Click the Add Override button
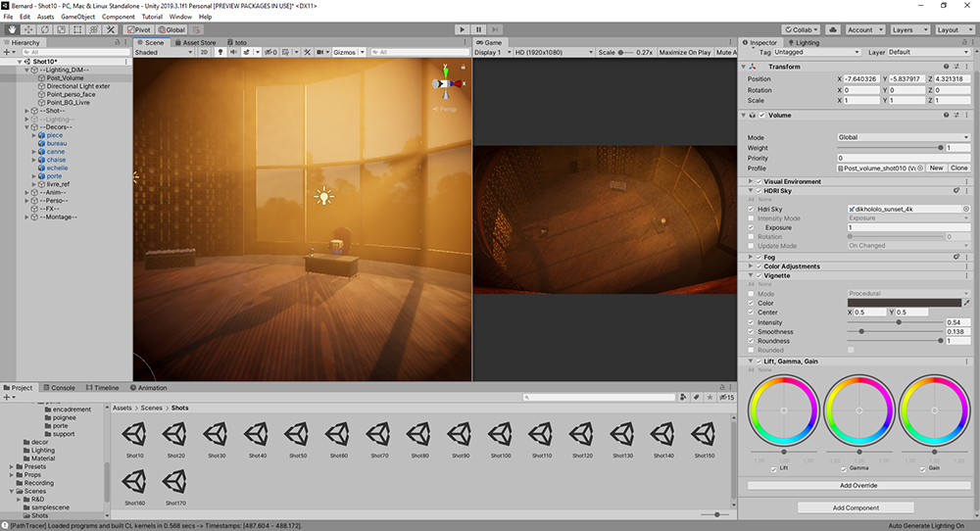The height and width of the screenshot is (531, 980). pyautogui.click(x=858, y=486)
